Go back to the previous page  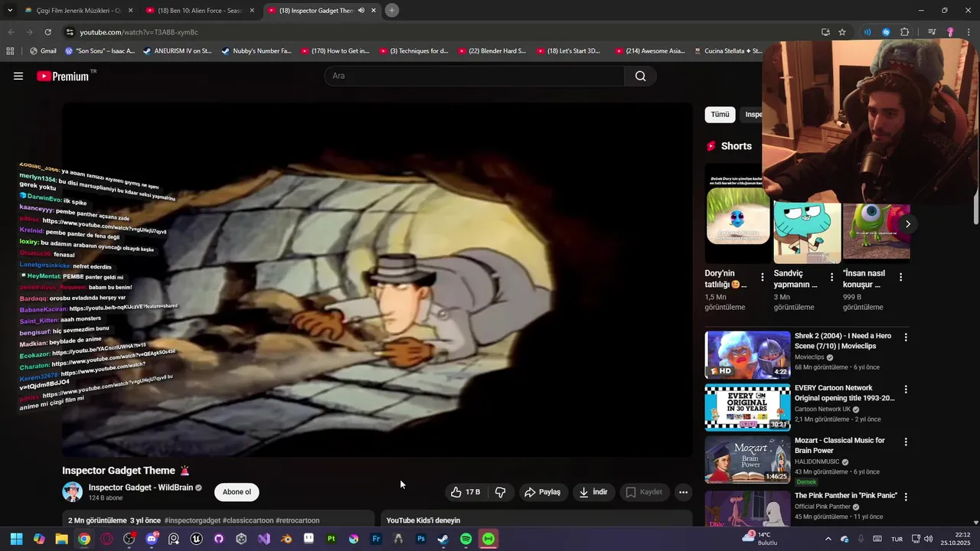pyautogui.click(x=11, y=32)
